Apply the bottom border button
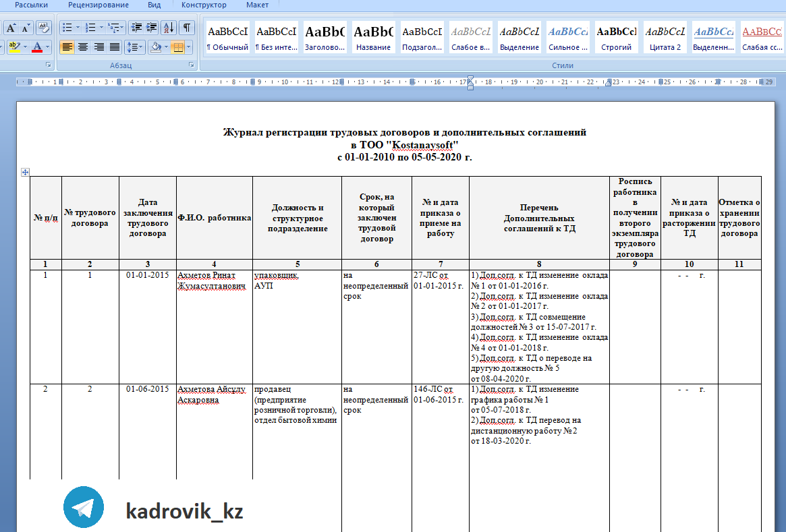This screenshot has height=532, width=786. pyautogui.click(x=177, y=47)
